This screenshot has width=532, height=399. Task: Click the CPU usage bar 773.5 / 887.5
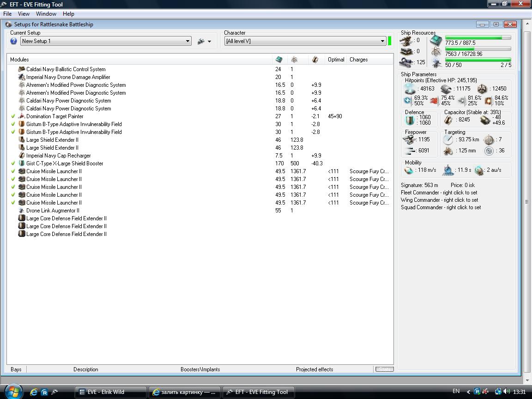[478, 38]
